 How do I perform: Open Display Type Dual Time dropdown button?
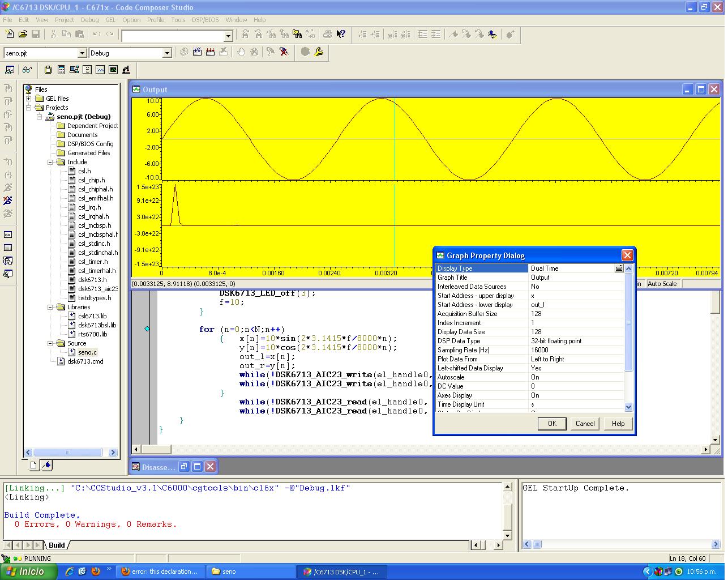[x=619, y=268]
